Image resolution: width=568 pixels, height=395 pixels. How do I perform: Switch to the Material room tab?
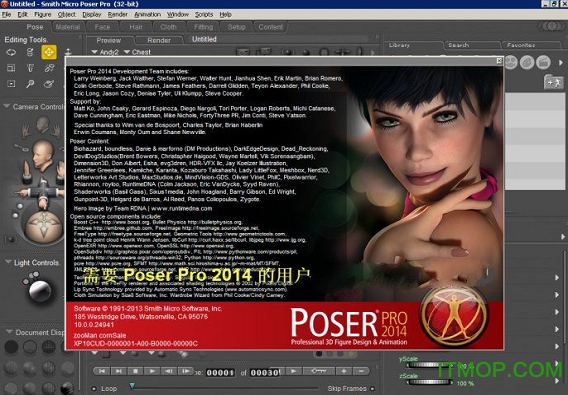pos(68,27)
